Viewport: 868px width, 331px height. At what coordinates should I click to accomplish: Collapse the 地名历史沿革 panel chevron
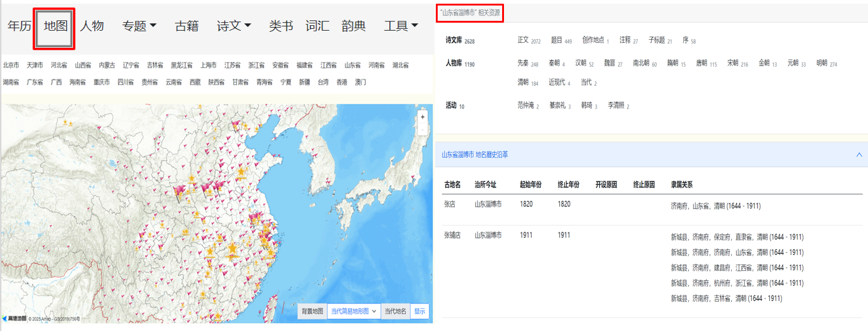pos(859,154)
